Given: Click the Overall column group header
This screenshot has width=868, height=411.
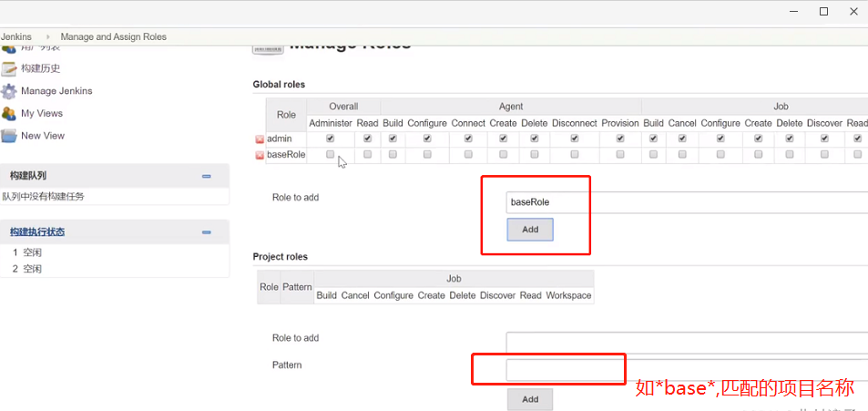Looking at the screenshot, I should [x=343, y=107].
